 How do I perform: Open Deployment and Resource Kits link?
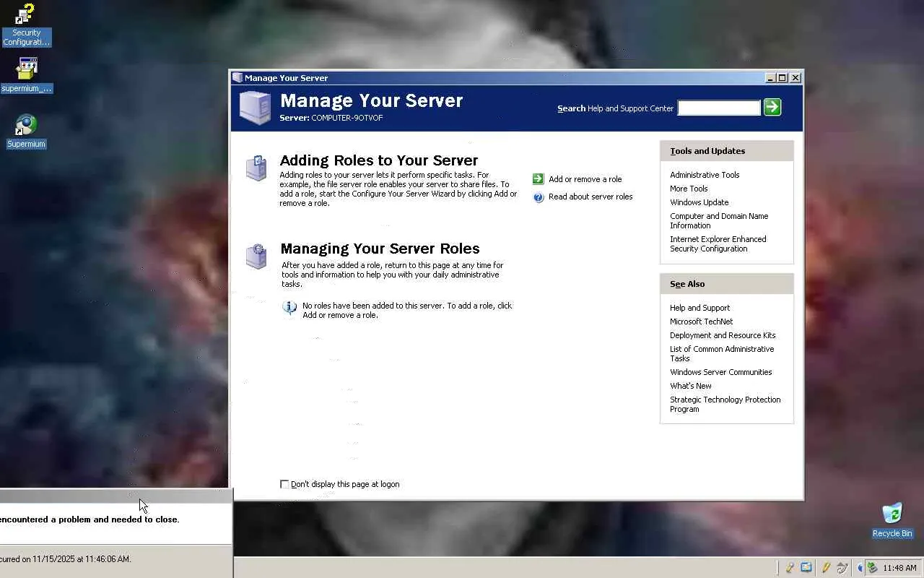pos(723,335)
